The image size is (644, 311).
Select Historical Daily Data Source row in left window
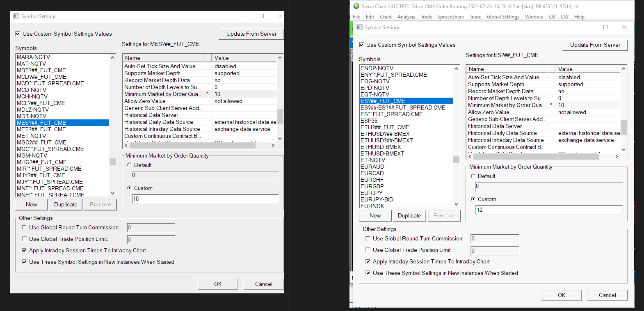point(200,122)
